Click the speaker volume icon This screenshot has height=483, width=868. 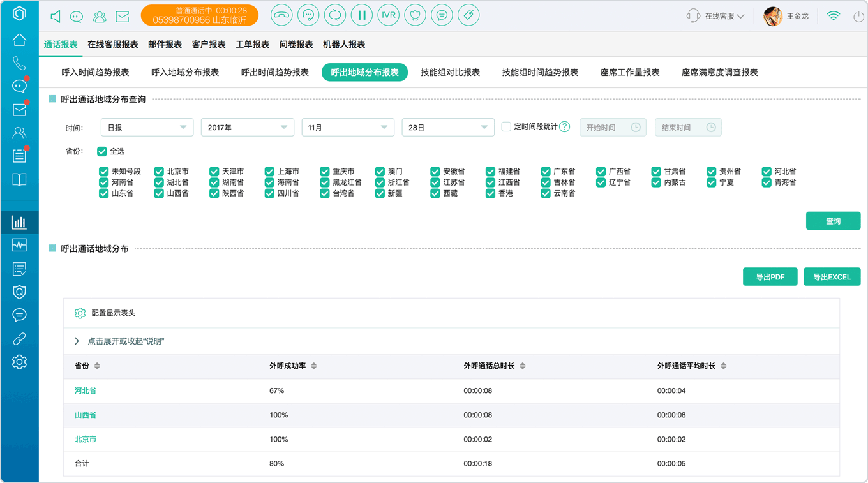[x=56, y=17]
